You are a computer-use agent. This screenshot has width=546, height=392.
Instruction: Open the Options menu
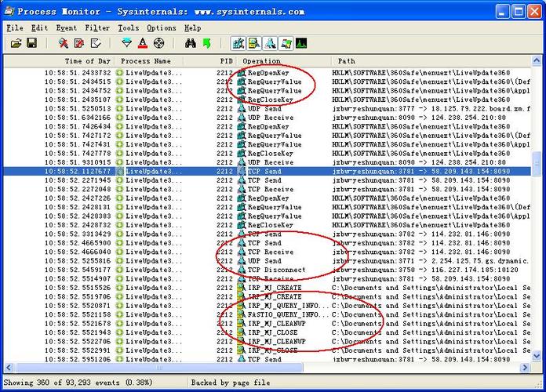click(162, 28)
